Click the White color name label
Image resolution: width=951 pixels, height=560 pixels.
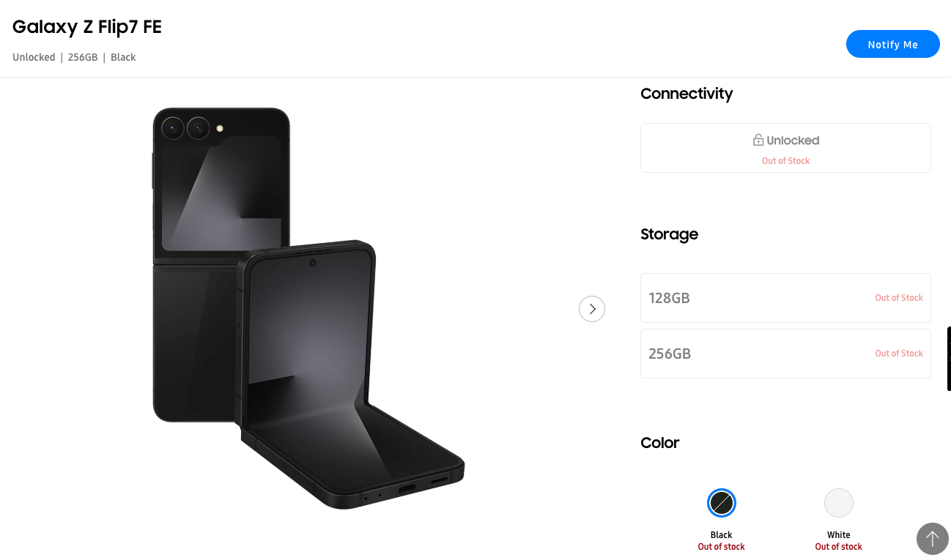pyautogui.click(x=839, y=535)
